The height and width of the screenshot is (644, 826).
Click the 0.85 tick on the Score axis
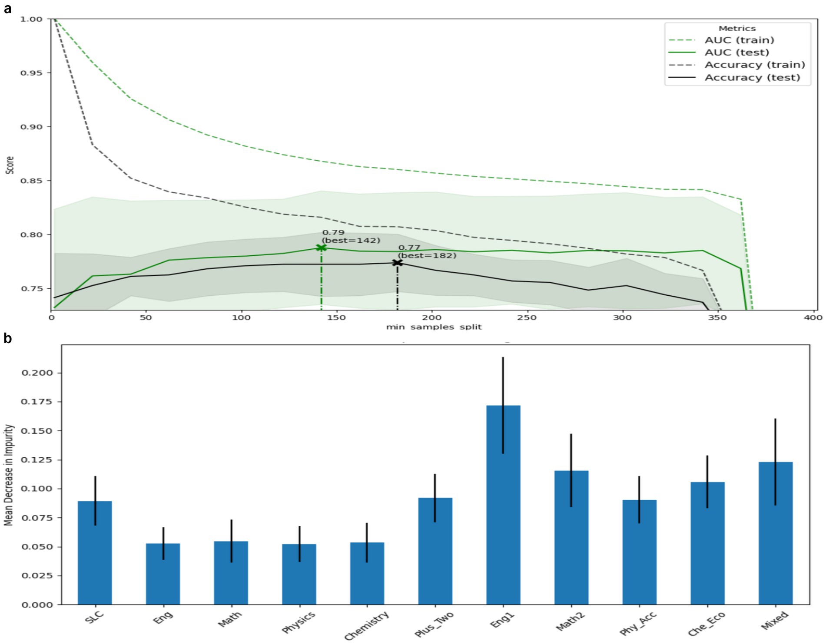(31, 181)
